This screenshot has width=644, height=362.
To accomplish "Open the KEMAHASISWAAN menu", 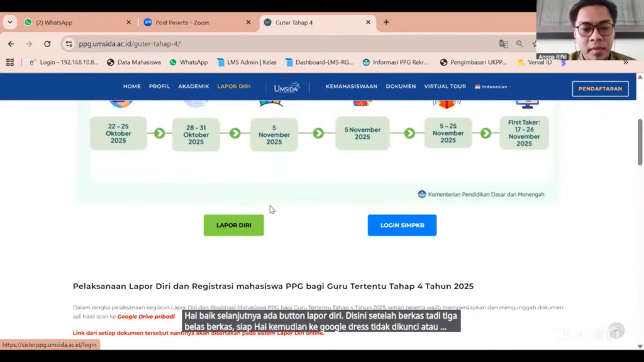I will pos(351,87).
